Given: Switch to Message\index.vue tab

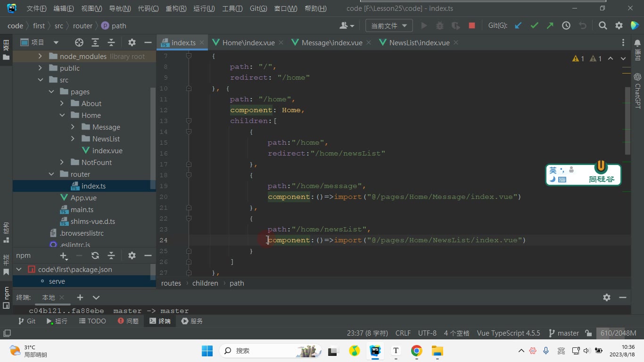Looking at the screenshot, I should [332, 42].
